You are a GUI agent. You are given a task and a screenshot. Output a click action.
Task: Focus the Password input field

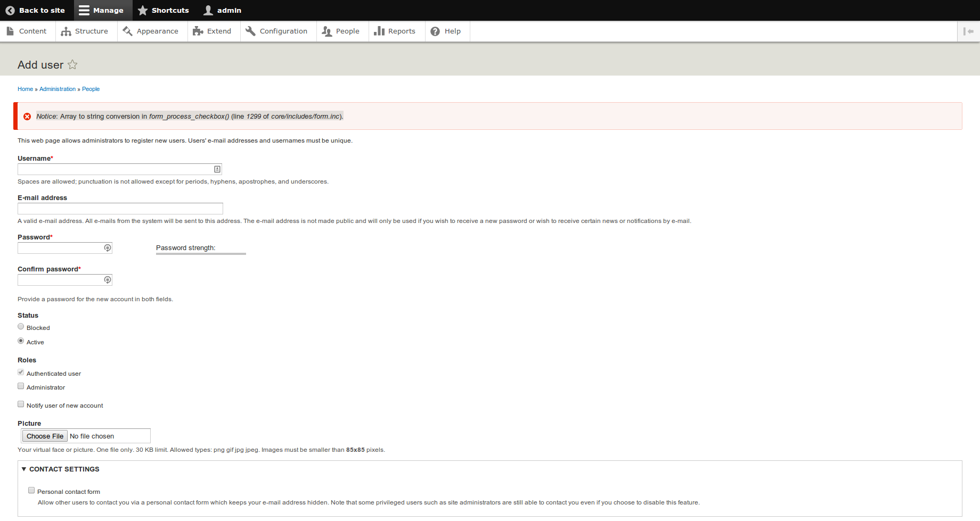pos(65,248)
